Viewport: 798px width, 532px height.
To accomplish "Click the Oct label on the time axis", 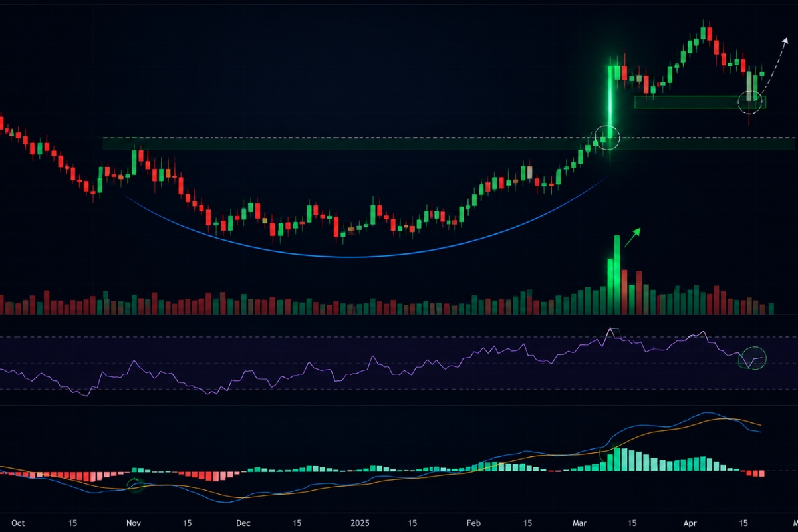I will [x=18, y=523].
